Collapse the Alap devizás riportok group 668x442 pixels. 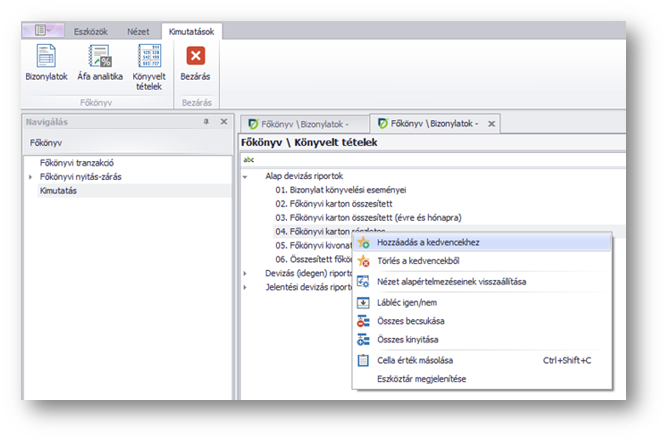pos(245,175)
